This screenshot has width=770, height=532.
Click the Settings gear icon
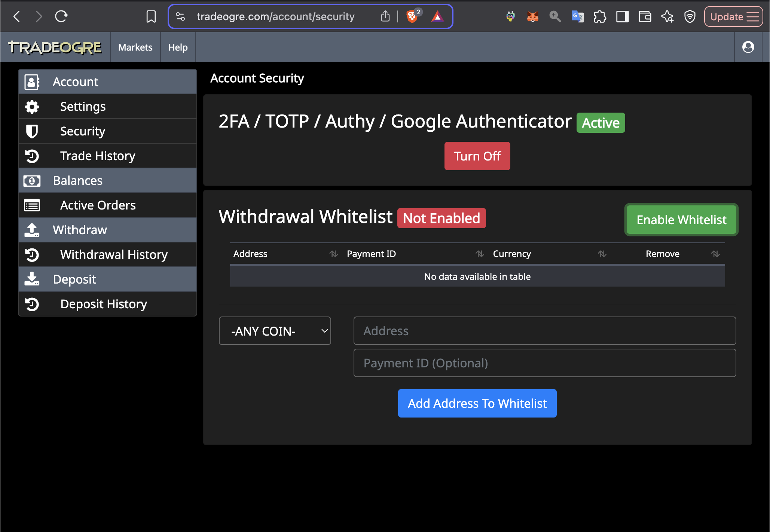32,107
